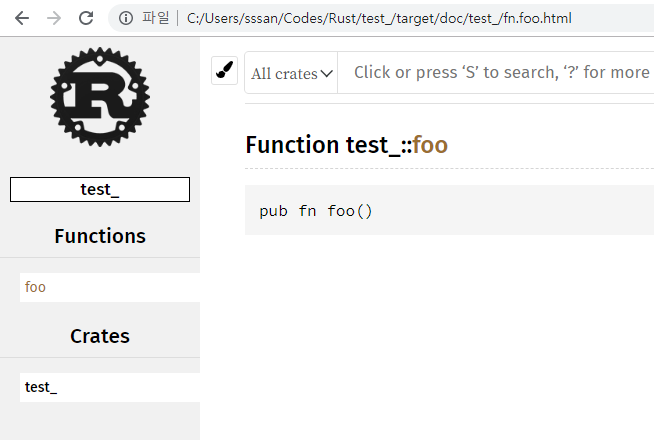Click the Rust gear logo
Screen dimensions: 654x440
tap(100, 96)
